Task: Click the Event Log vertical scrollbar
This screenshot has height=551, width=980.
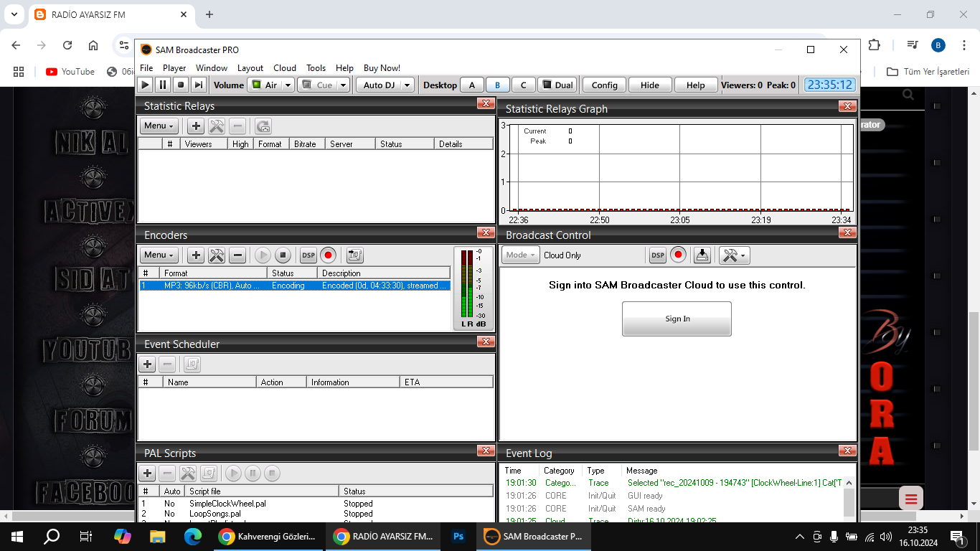Action: tap(849, 497)
